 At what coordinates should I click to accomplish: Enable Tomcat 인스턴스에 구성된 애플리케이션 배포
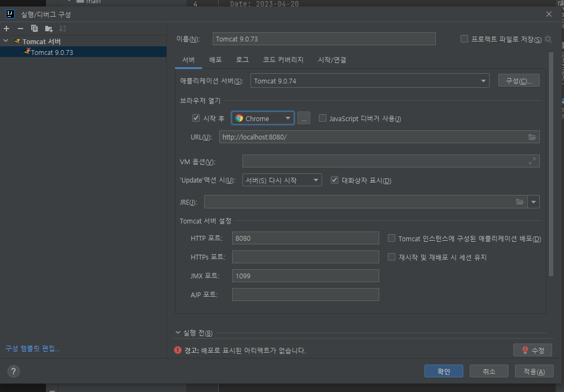(392, 238)
